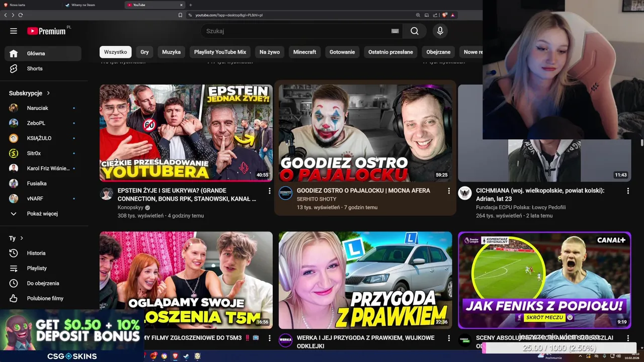The height and width of the screenshot is (362, 644).
Task: Go to Główna home in the sidebar
Action: 43,53
